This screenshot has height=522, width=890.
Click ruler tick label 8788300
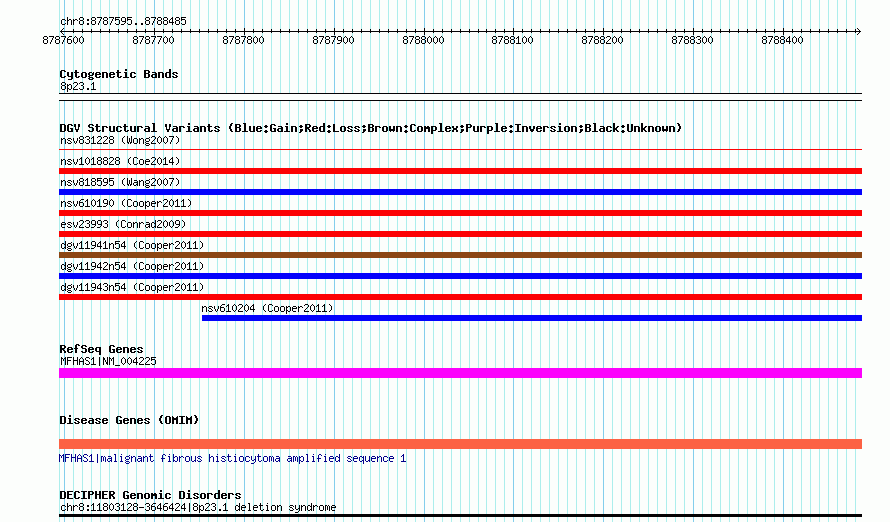[692, 40]
